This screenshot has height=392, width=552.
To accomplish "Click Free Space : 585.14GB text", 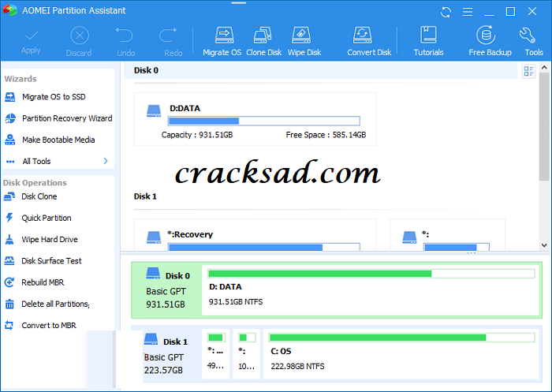I will click(x=326, y=135).
